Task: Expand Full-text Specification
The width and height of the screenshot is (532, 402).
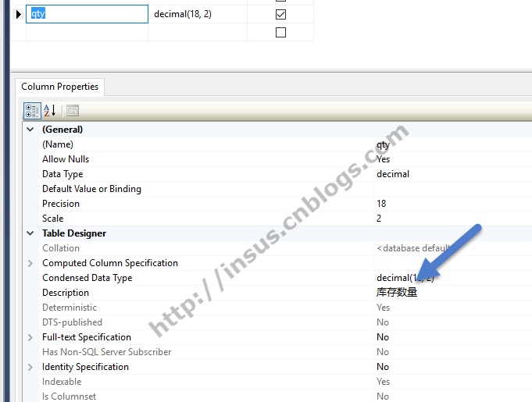Action: click(x=30, y=337)
